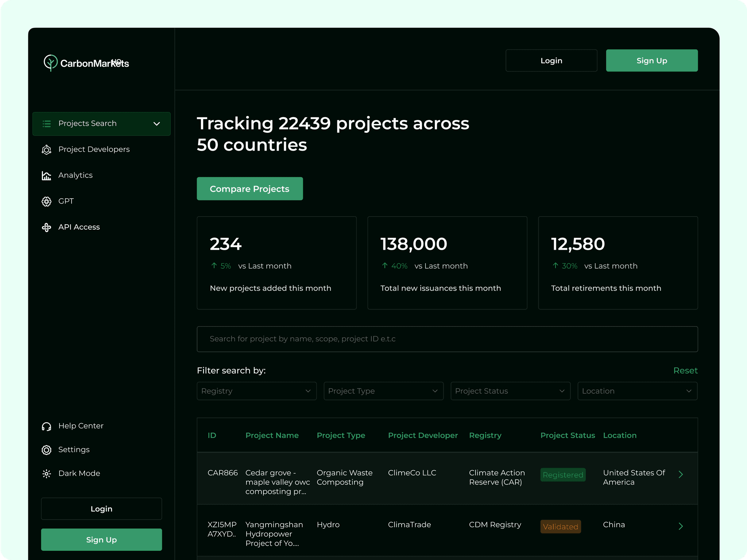The width and height of the screenshot is (747, 560).
Task: Click the Compare Projects button
Action: coord(250,189)
